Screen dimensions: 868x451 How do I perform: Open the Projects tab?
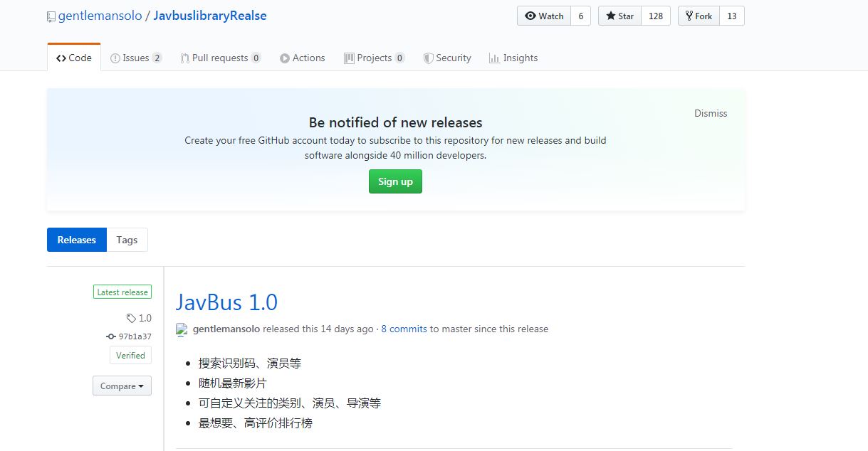(375, 58)
